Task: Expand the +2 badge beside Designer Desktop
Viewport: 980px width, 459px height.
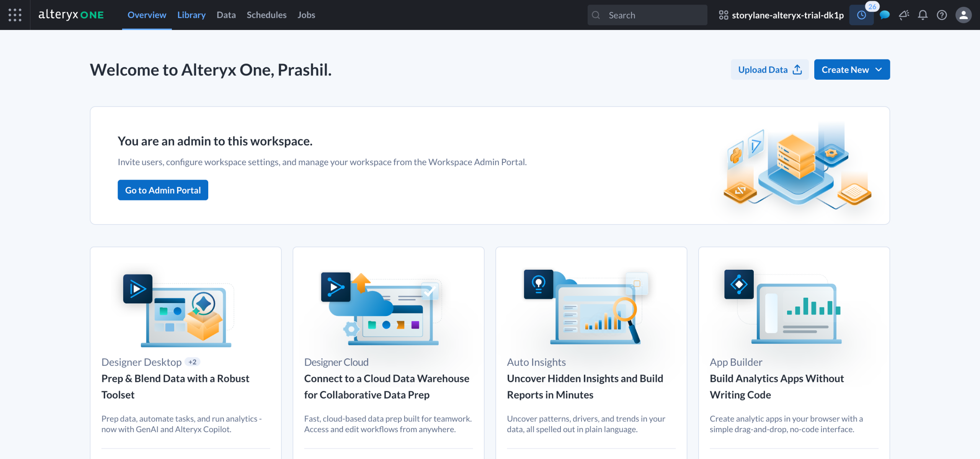Action: click(192, 362)
